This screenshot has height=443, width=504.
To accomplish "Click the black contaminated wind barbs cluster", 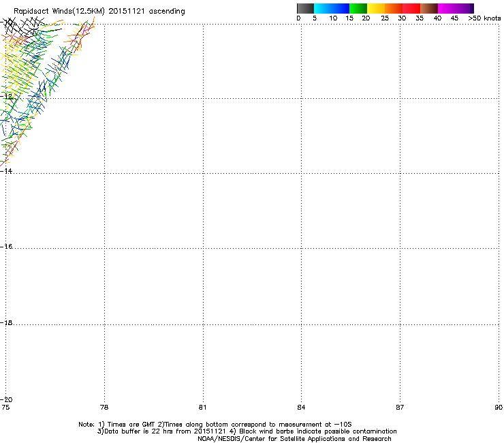I will pos(24,27).
